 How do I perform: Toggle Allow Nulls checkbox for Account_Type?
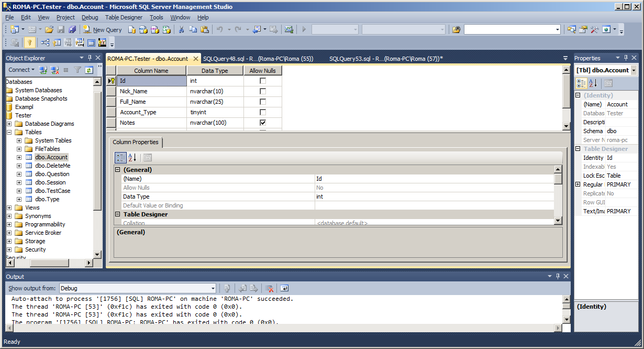pyautogui.click(x=263, y=112)
